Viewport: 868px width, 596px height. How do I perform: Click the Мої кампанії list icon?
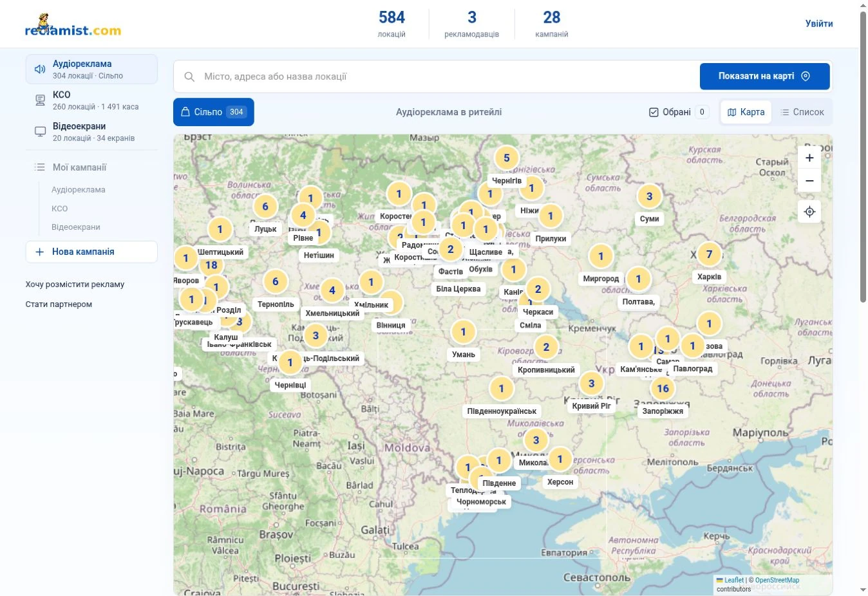pos(40,167)
